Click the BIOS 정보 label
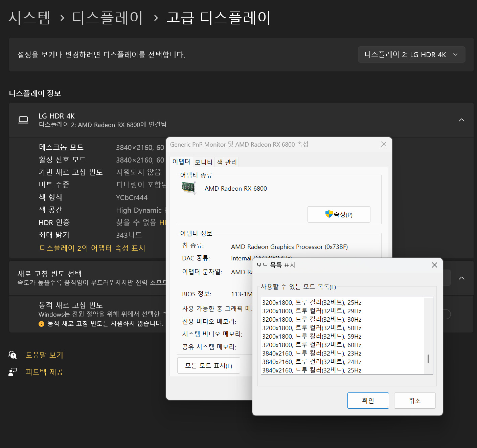Image resolution: width=477 pixels, height=448 pixels. (x=197, y=294)
